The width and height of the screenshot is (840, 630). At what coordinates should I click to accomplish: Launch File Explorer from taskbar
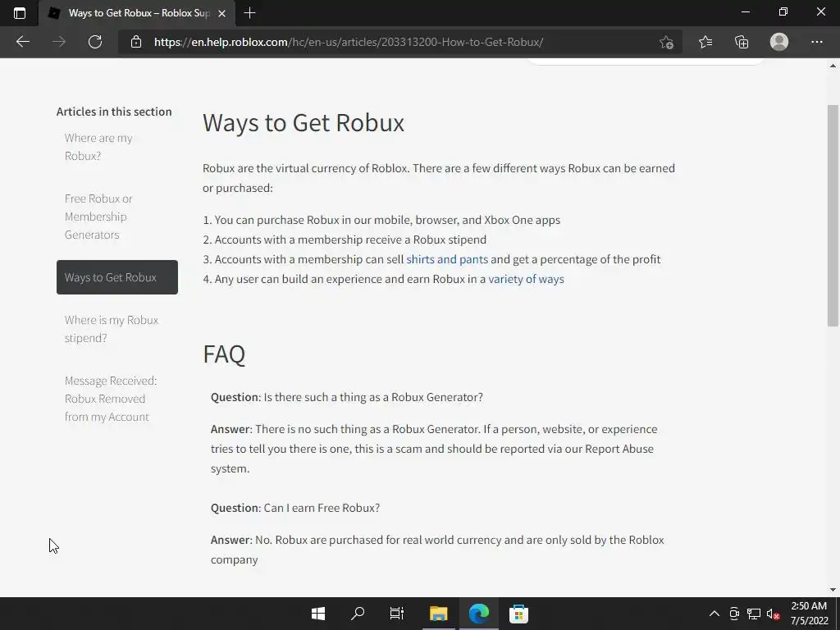tap(438, 614)
